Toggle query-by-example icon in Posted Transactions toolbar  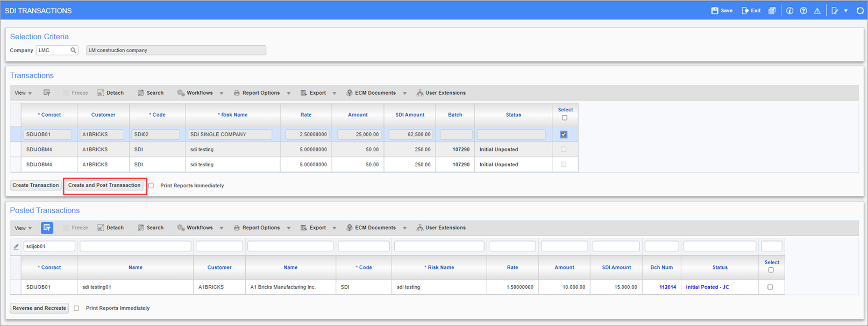coord(47,228)
